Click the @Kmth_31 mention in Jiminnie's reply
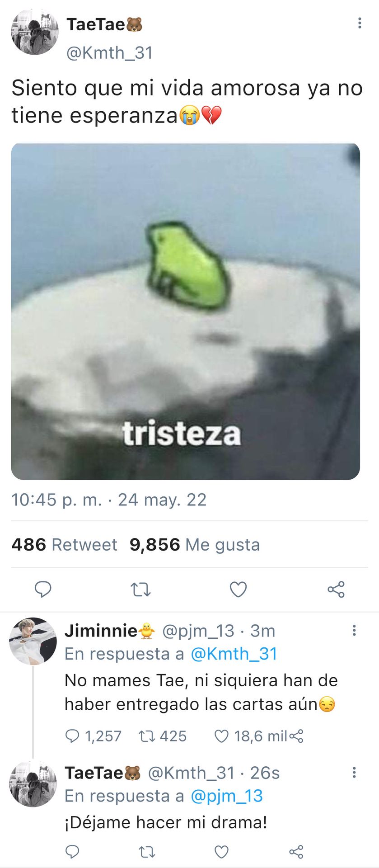 [234, 654]
